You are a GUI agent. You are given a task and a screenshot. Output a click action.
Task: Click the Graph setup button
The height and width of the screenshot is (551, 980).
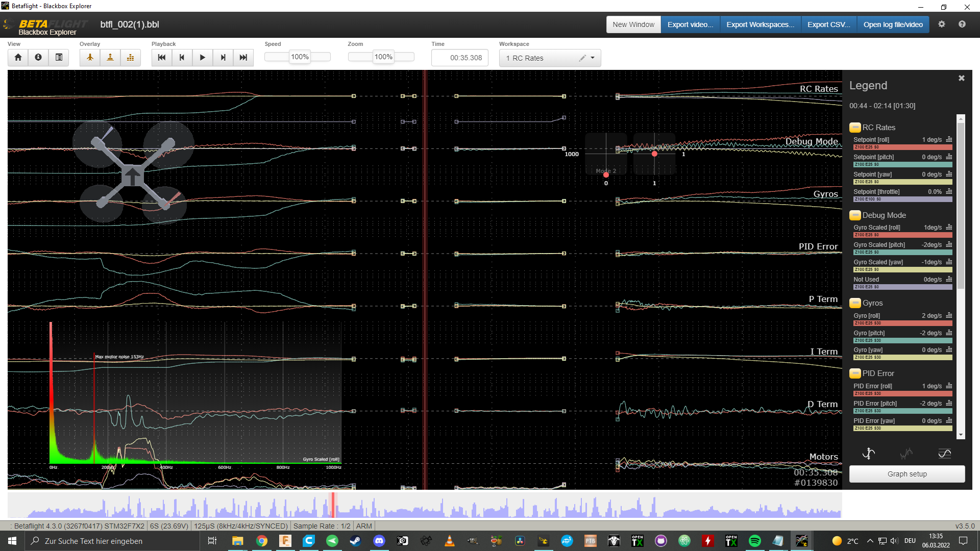tap(906, 474)
